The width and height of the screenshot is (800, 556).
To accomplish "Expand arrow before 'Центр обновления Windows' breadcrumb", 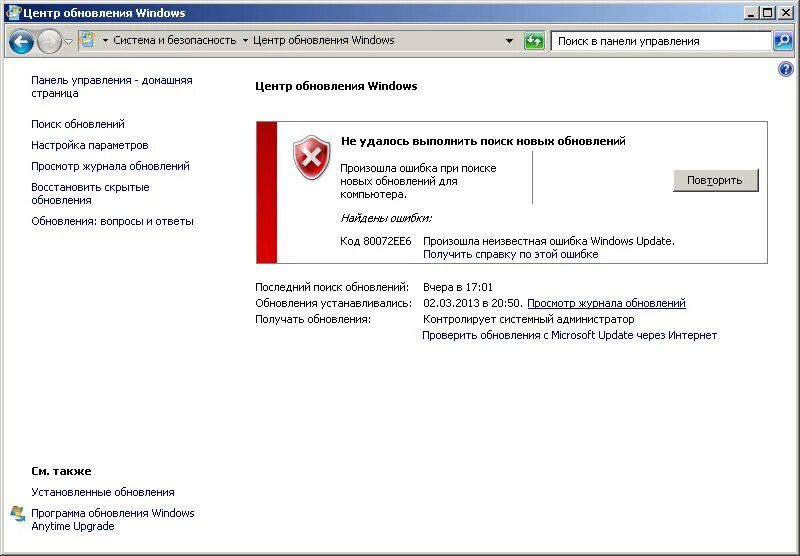I will pyautogui.click(x=245, y=40).
